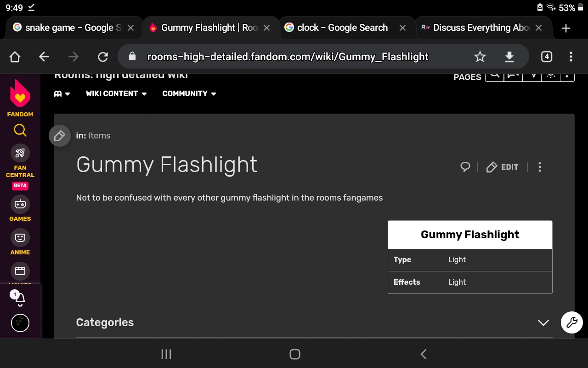588x368 pixels.
Task: Open the Anime section in the sidebar
Action: point(20,237)
